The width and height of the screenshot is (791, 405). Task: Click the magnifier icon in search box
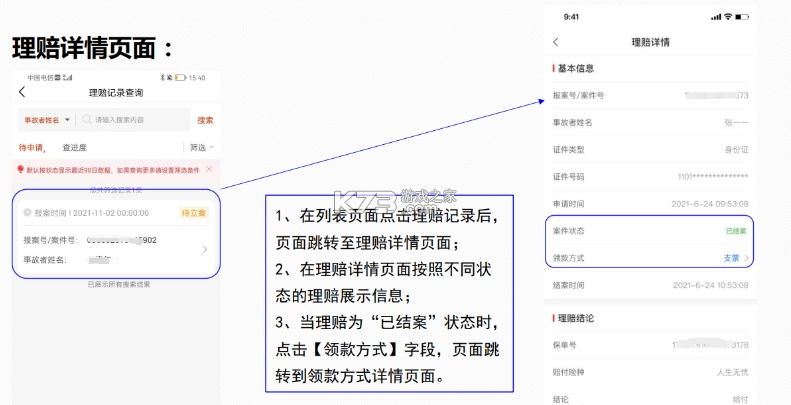pos(87,120)
